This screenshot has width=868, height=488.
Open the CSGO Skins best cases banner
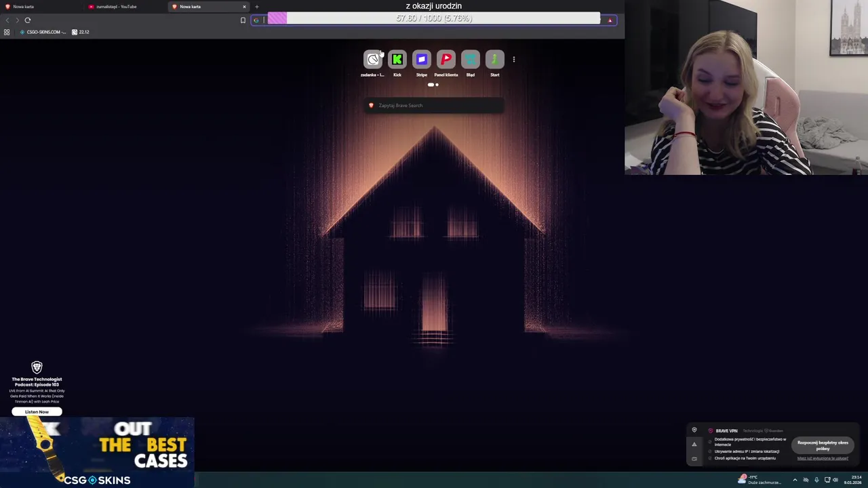[x=97, y=452]
